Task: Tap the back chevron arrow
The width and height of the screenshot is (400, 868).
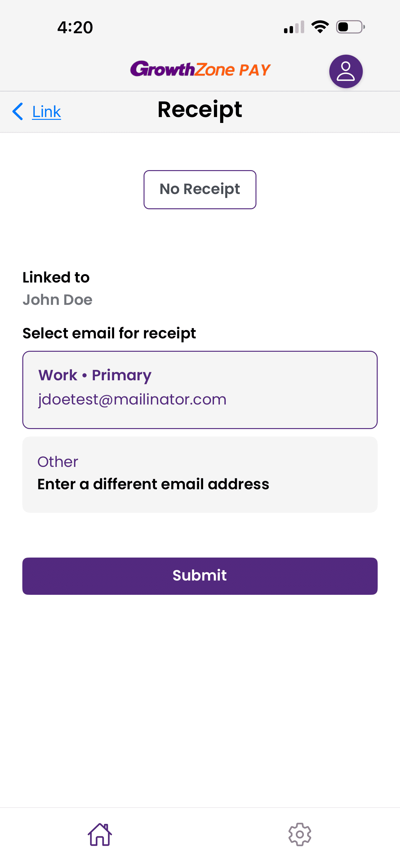Action: click(x=17, y=111)
